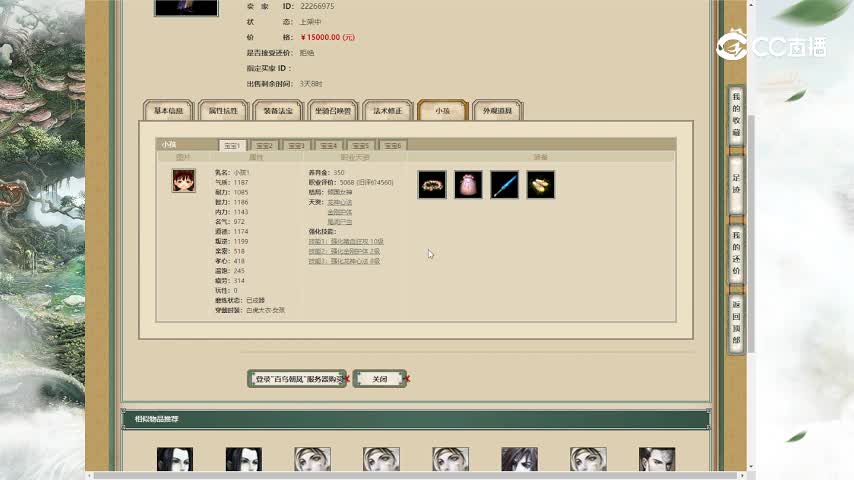Click the 白虎大衣·女孩 fashion text

point(265,310)
